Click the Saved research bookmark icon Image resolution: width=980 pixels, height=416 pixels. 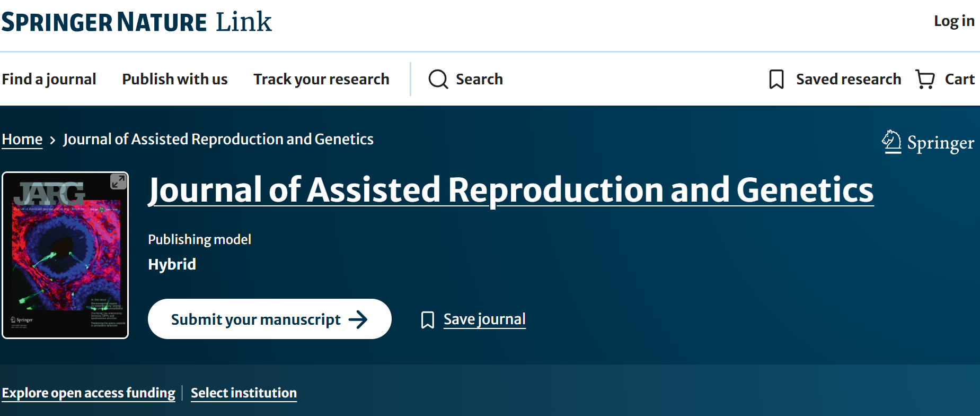[x=776, y=79]
